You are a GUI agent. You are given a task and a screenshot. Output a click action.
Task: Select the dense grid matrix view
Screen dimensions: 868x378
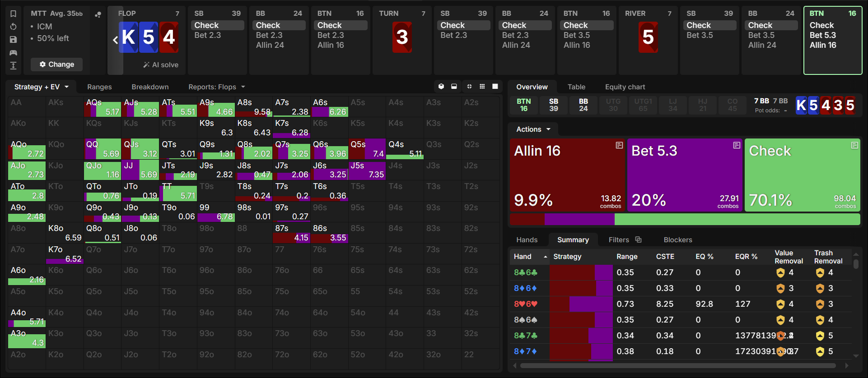482,87
